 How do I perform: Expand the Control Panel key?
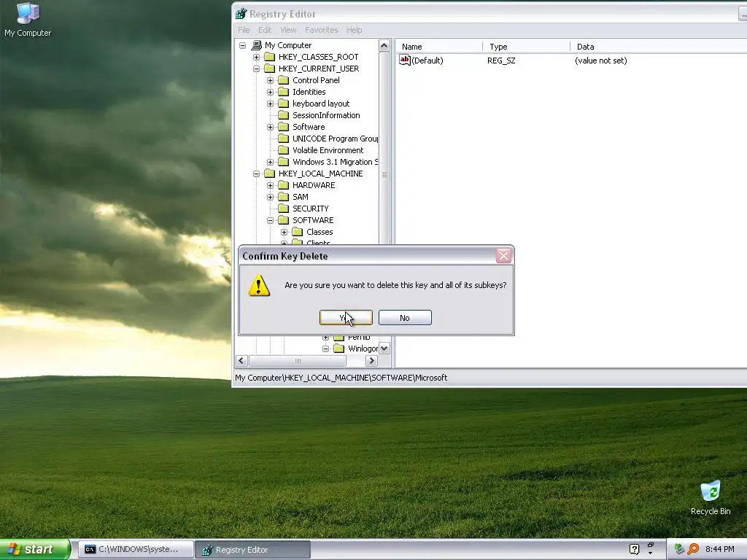pos(270,80)
